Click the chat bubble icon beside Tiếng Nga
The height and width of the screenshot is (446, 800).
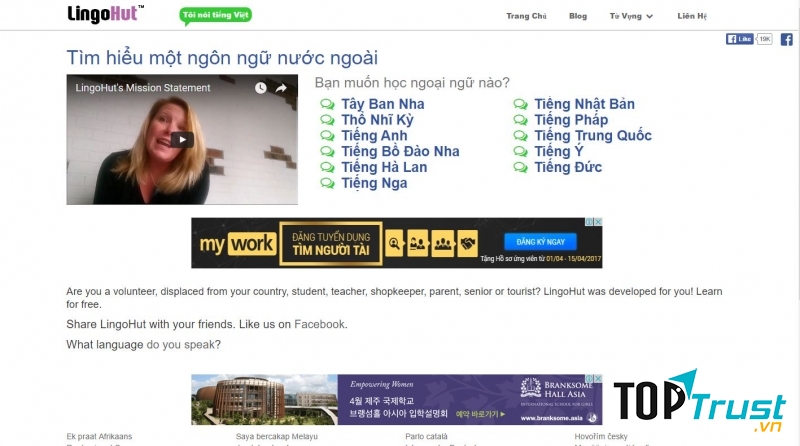(327, 183)
